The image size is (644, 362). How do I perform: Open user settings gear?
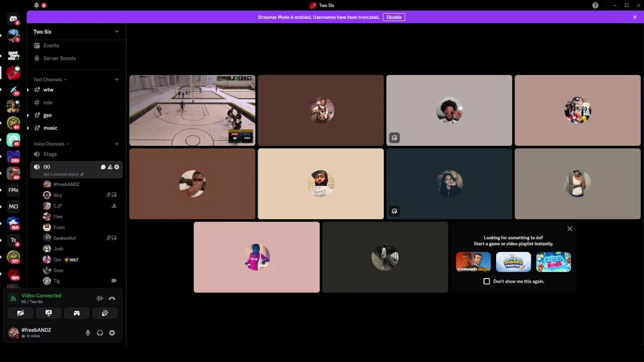[112, 333]
